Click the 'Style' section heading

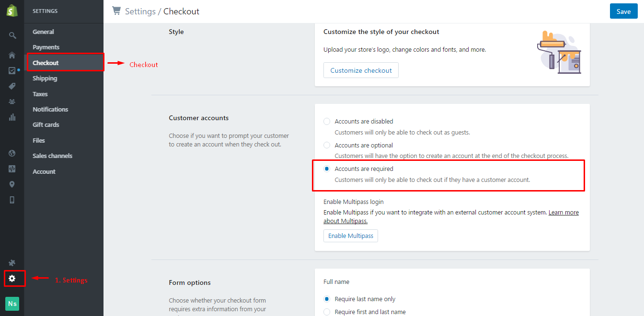[176, 32]
